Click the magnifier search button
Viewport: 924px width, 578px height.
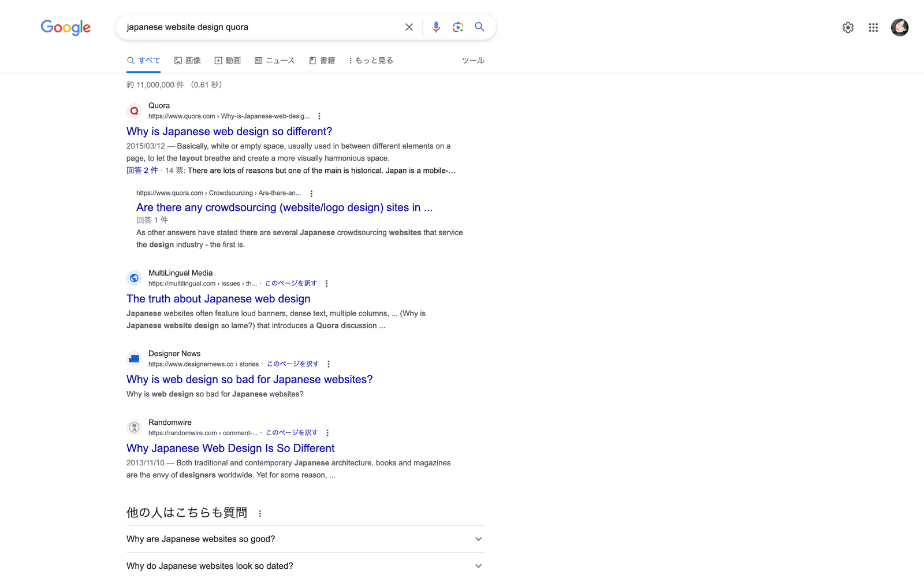[479, 27]
